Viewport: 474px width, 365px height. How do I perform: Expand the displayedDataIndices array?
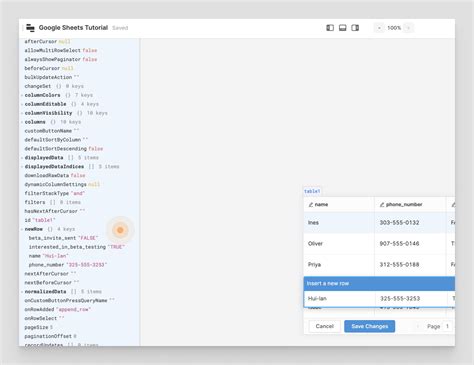(x=22, y=167)
